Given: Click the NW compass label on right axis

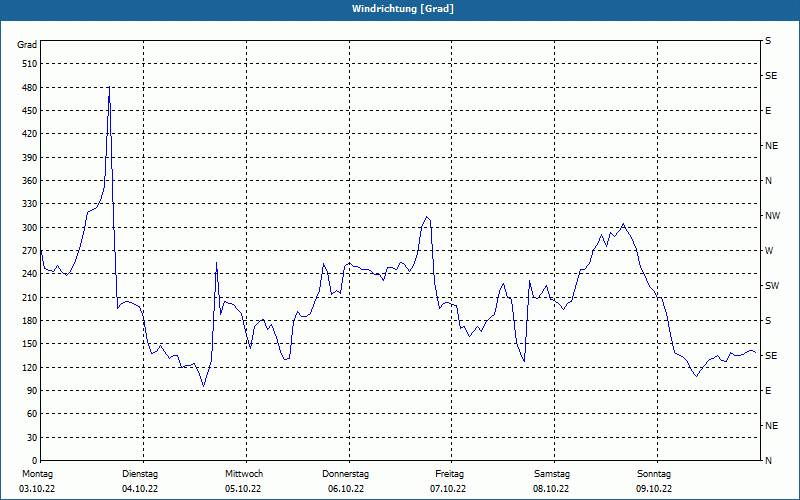Looking at the screenshot, I should coord(772,216).
